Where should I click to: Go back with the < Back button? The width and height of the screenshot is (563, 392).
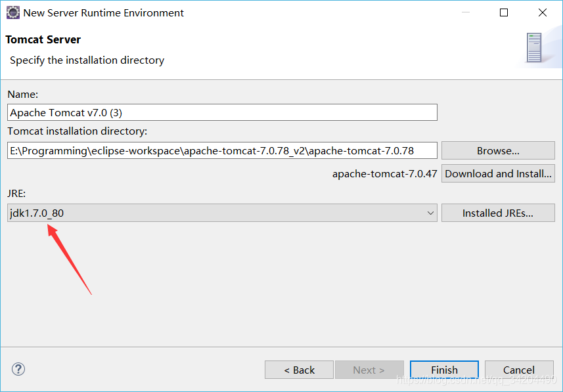299,370
